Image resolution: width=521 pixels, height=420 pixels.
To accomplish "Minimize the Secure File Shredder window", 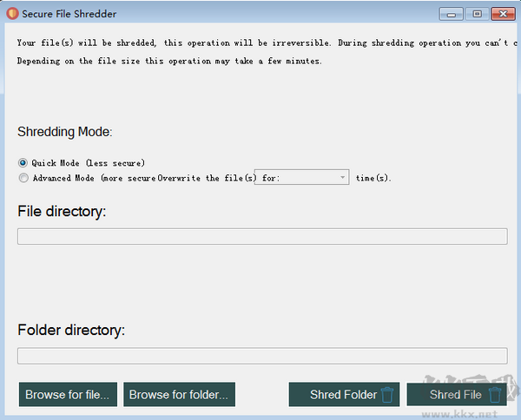I will coord(452,14).
